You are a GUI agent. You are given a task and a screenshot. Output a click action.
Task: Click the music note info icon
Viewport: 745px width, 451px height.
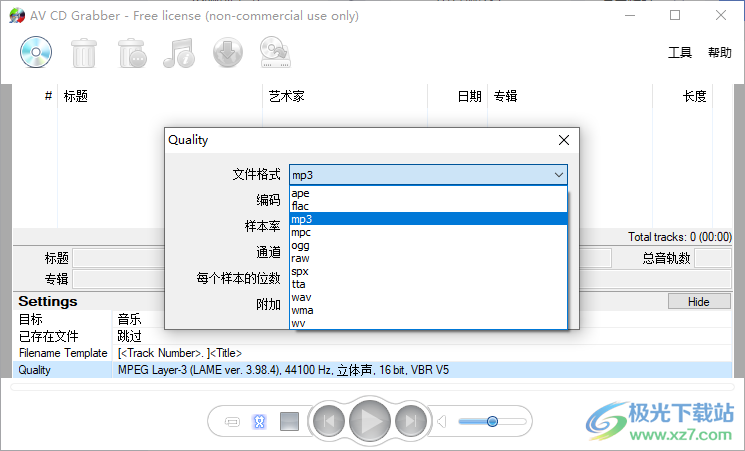[179, 53]
